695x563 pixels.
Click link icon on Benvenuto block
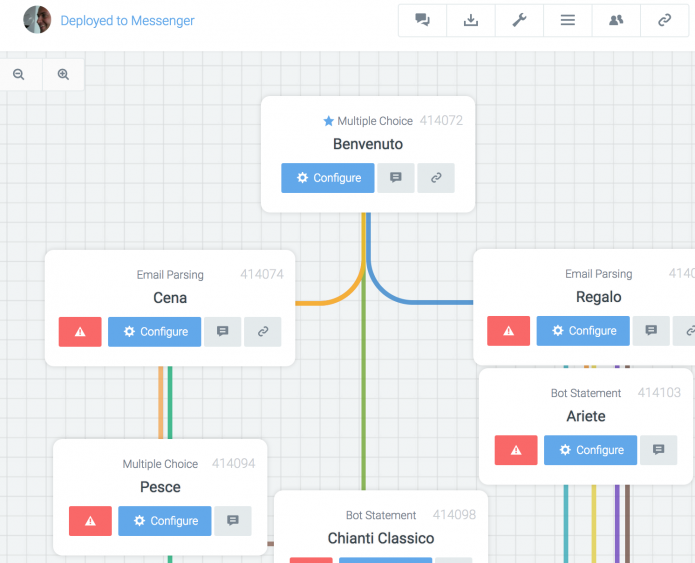click(436, 178)
